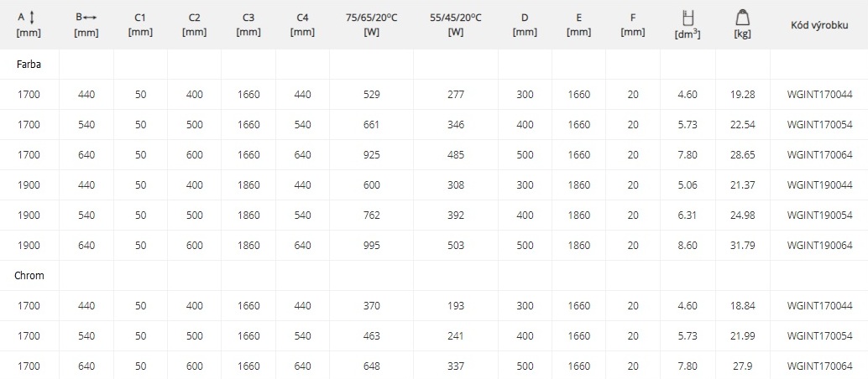Click the C3 column header
This screenshot has height=379, width=868.
click(248, 25)
